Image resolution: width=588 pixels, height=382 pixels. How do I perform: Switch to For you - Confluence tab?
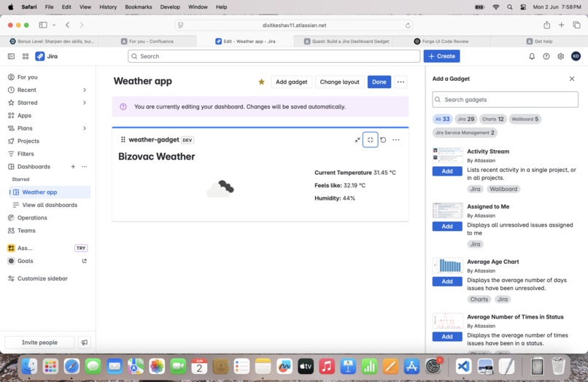147,42
